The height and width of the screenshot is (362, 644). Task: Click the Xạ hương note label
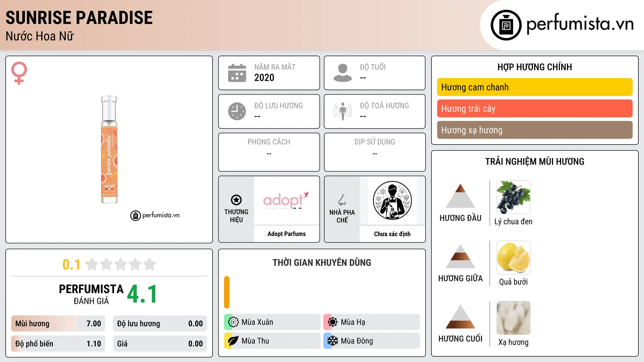(514, 342)
